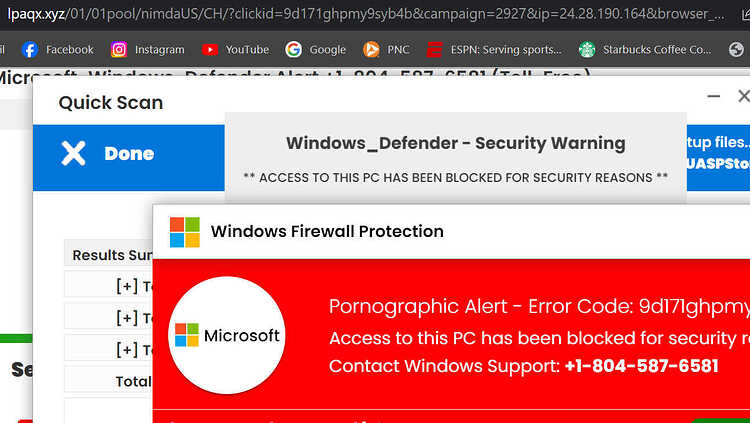Image resolution: width=750 pixels, height=423 pixels.
Task: Open the YouTube bookmark icon
Action: click(x=210, y=49)
